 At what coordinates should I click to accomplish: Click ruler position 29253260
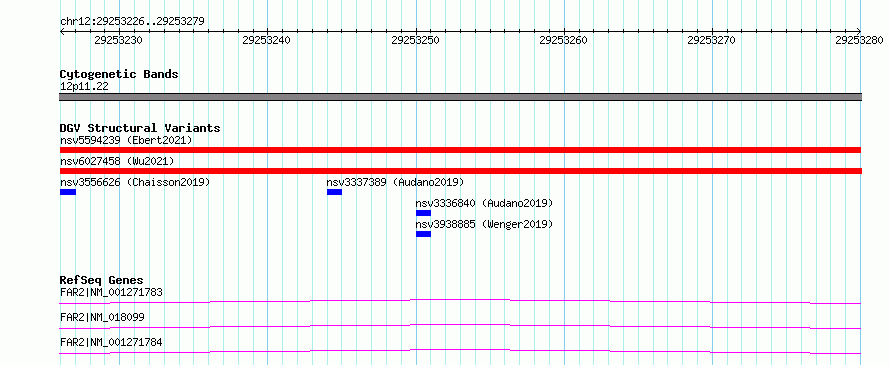[x=564, y=40]
